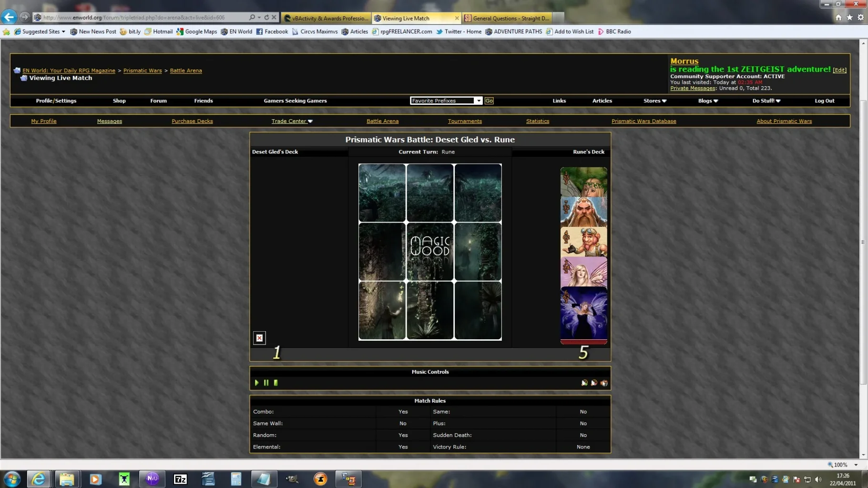
Task: Open the Shop menu item
Action: pos(119,101)
